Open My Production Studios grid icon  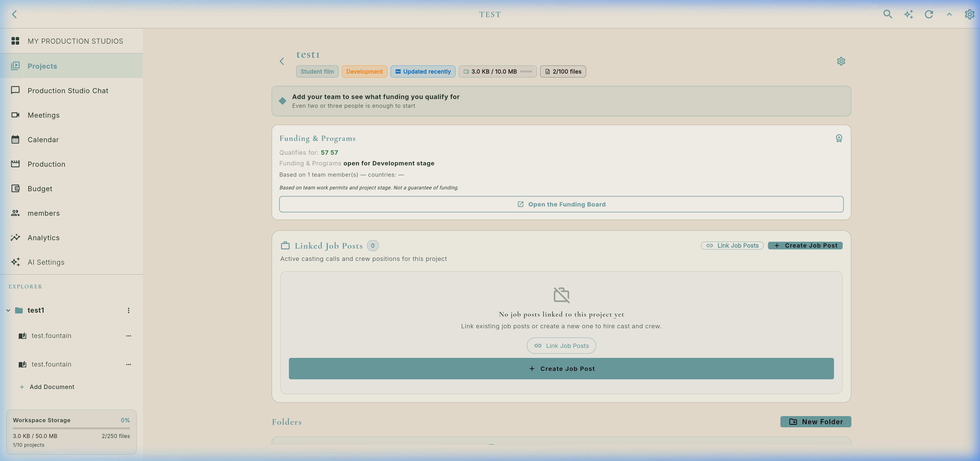15,41
